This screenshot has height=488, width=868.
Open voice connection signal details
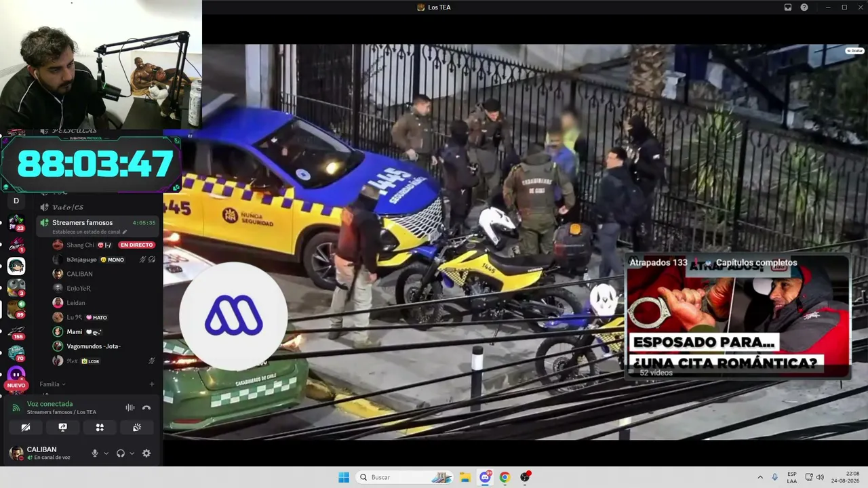16,408
